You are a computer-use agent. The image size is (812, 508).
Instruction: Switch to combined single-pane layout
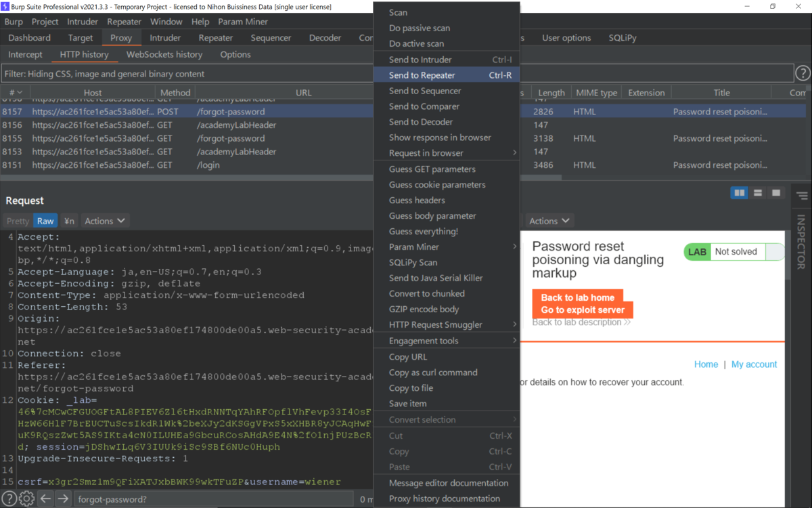776,193
